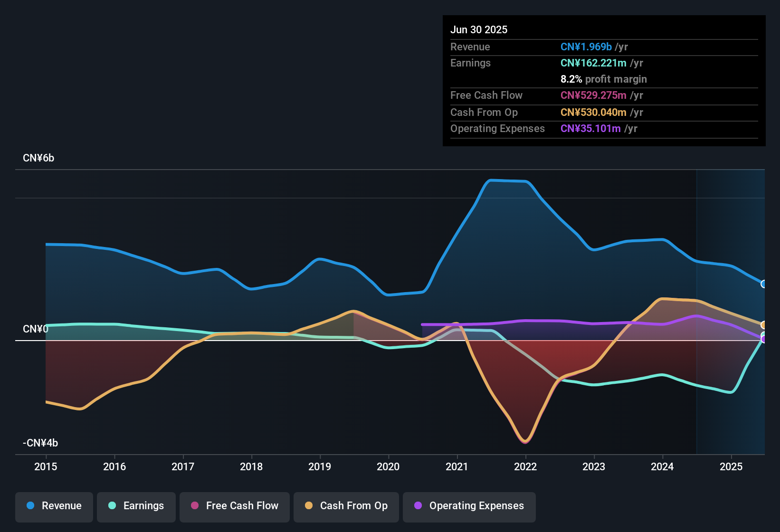
Task: Click the 2021 year label on the axis
Action: [x=457, y=467]
